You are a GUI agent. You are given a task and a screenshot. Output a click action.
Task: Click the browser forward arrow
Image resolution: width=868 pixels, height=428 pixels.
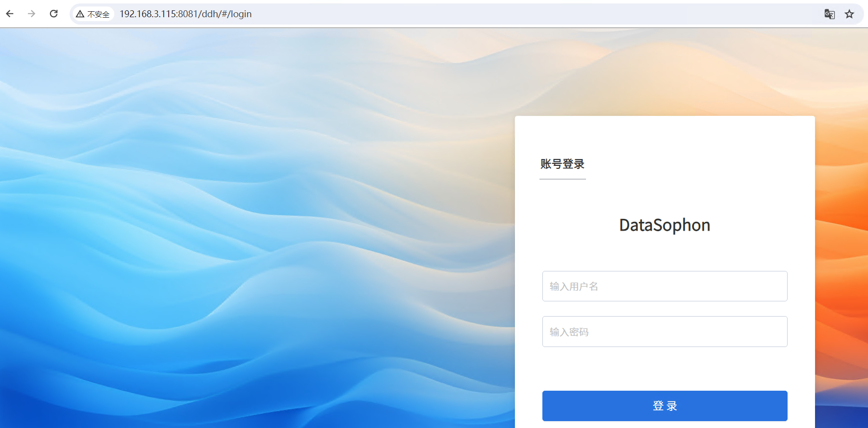click(x=31, y=14)
